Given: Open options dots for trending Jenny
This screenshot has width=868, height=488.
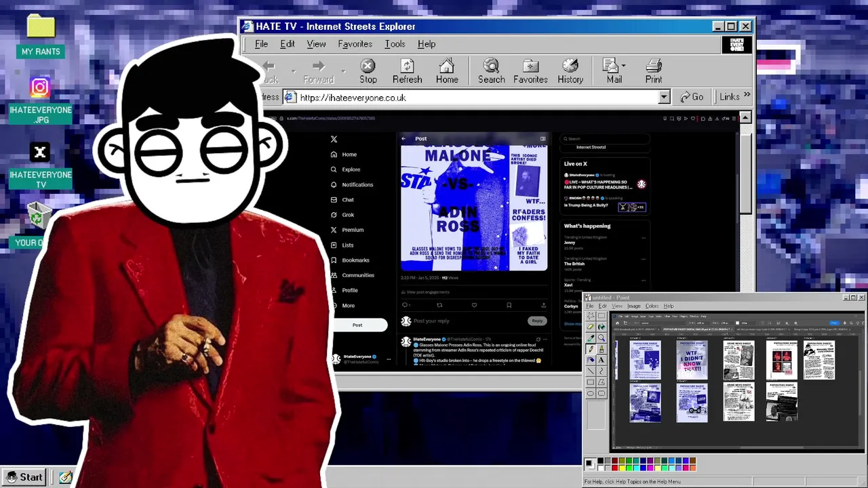Looking at the screenshot, I should [644, 238].
